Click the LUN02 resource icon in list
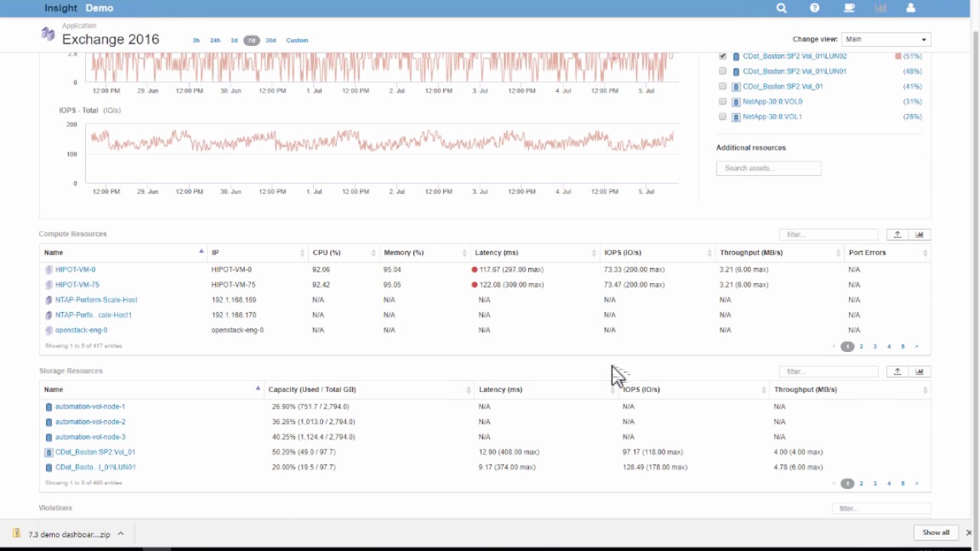Image resolution: width=980 pixels, height=551 pixels. 736,57
